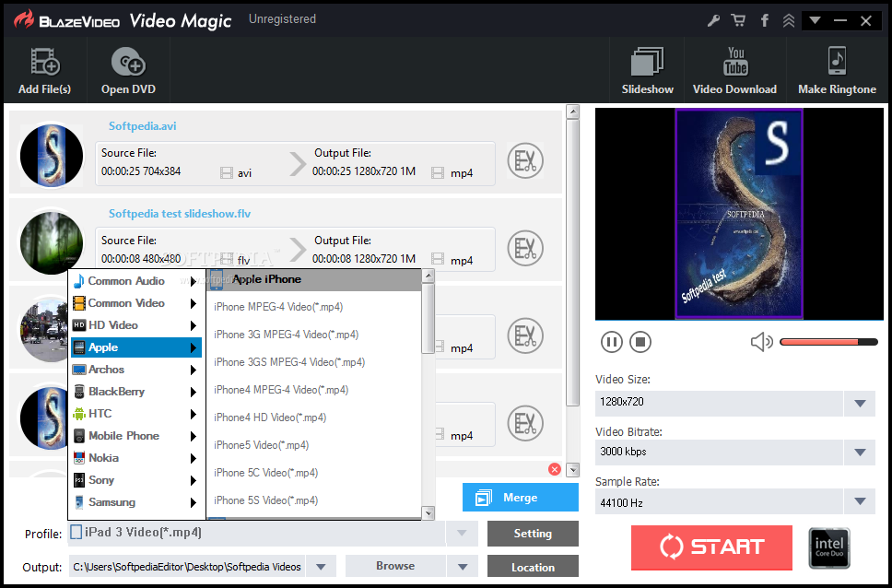The height and width of the screenshot is (588, 892).
Task: Adjust the volume slider
Action: coord(828,342)
